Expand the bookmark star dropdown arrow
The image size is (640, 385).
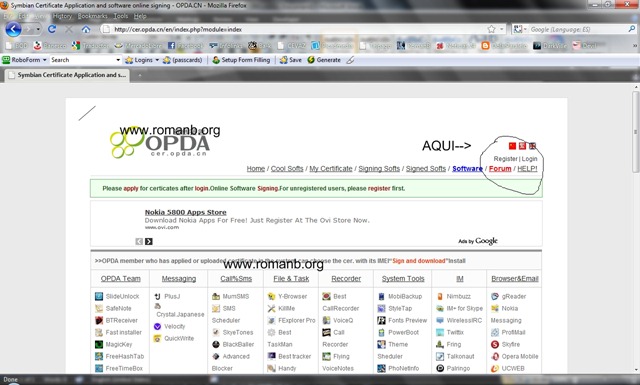(x=501, y=29)
